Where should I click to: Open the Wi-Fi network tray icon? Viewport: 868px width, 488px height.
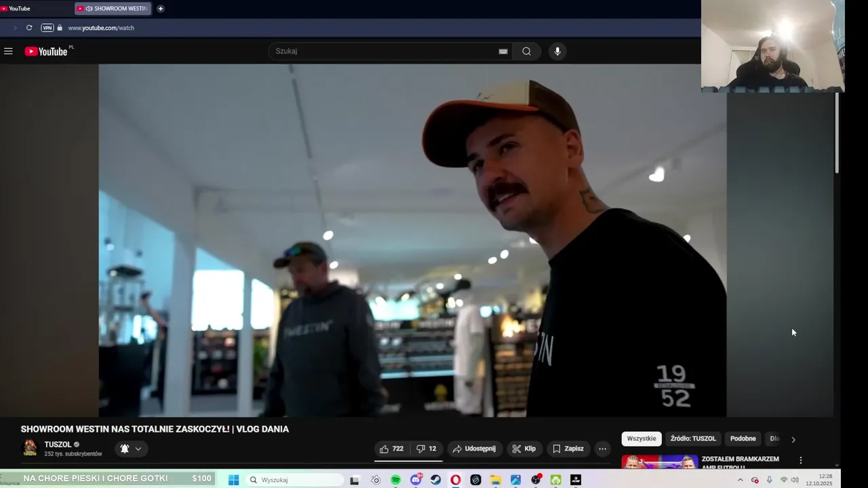point(784,480)
